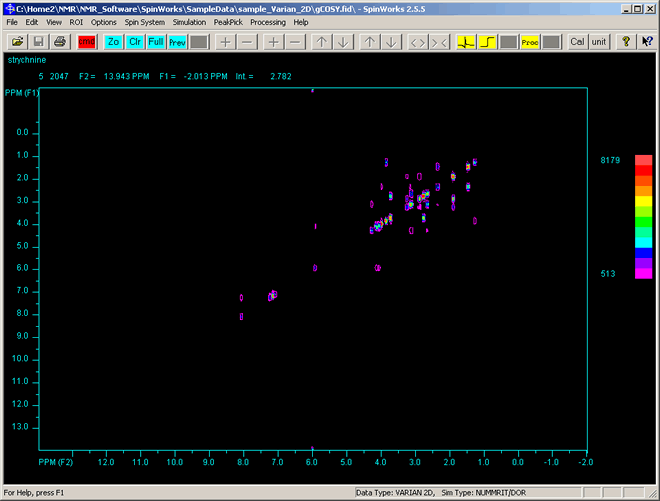Click the gray button right of Proc
Screen dimensions: 660x501
coord(551,42)
